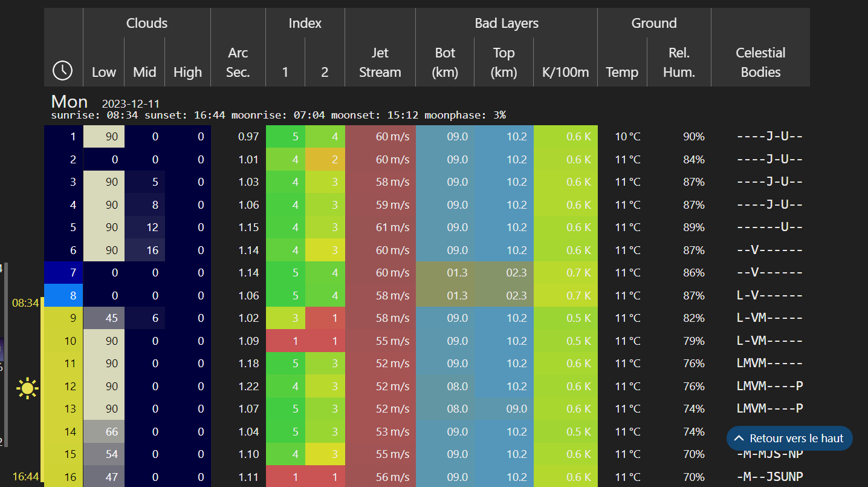
Task: Click the Arc Sec. column header
Action: pyautogui.click(x=238, y=62)
